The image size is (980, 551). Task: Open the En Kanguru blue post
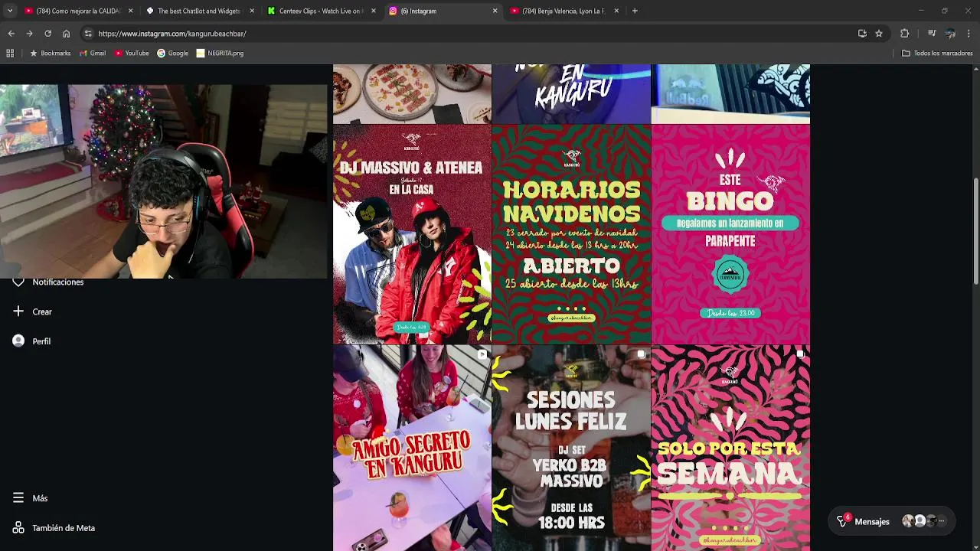coord(571,93)
